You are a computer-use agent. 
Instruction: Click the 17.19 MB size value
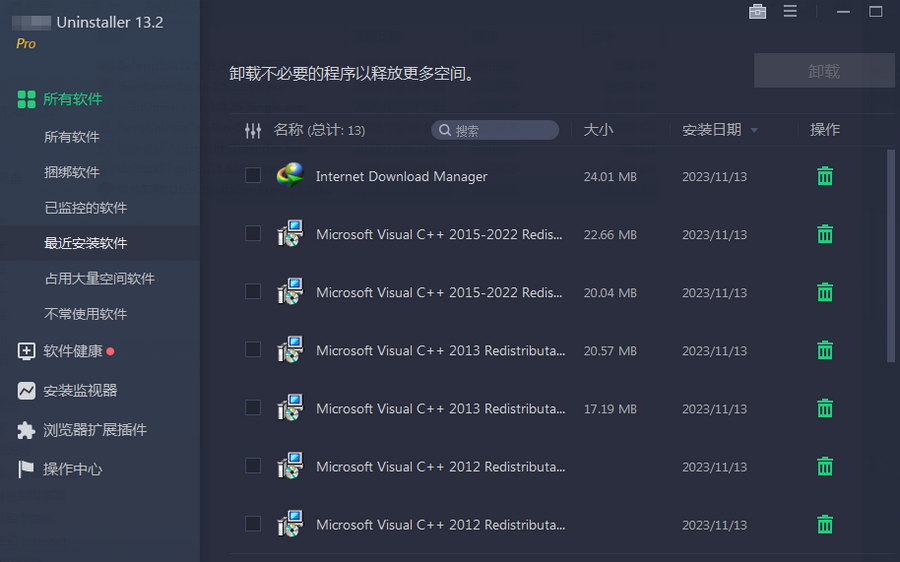tap(610, 409)
